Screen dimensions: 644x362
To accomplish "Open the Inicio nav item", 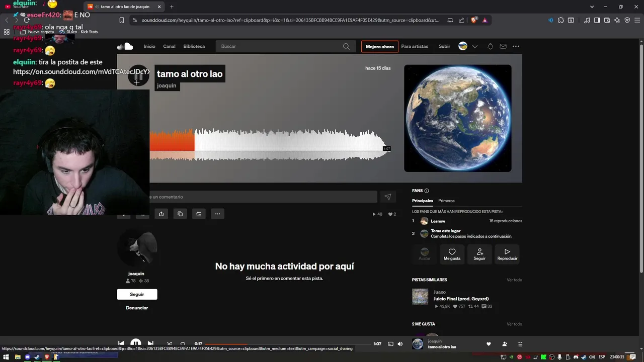I will point(149,46).
